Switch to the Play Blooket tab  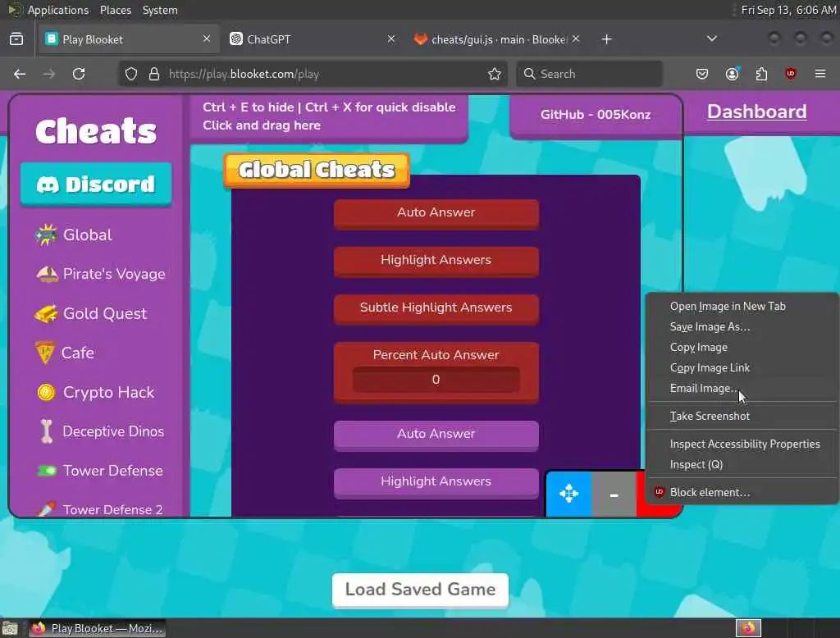(129, 39)
